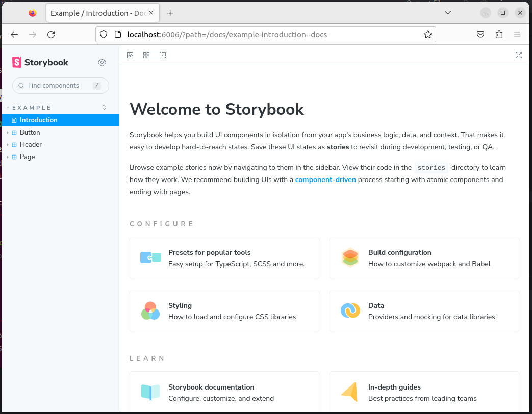
Task: Click the search magnifier icon
Action: [21, 86]
